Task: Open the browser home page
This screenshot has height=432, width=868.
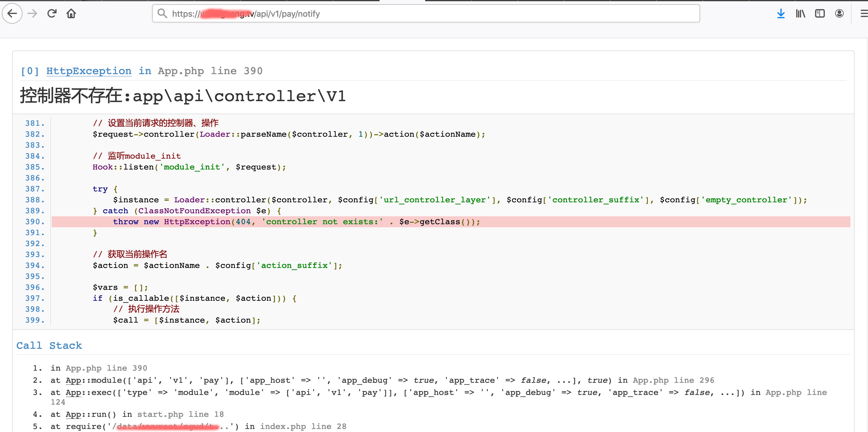Action: point(71,13)
